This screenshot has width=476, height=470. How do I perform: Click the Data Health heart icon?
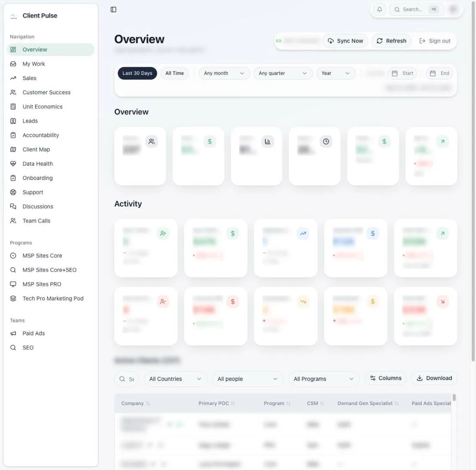pos(13,164)
